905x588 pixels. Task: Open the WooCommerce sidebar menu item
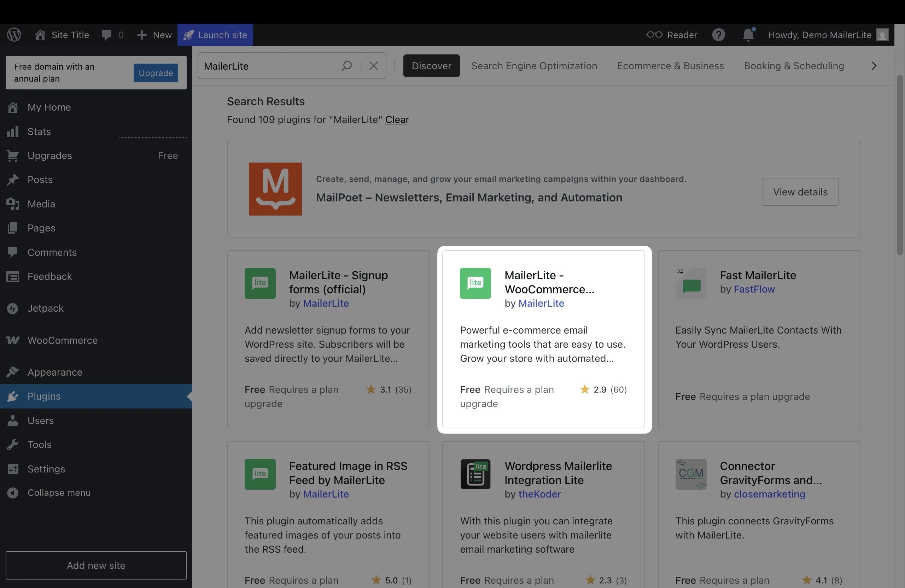click(62, 340)
